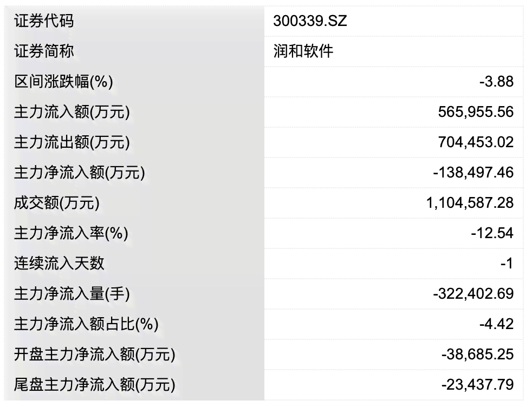Select the -322,402.69 net volume value
The image size is (532, 407).
[473, 294]
